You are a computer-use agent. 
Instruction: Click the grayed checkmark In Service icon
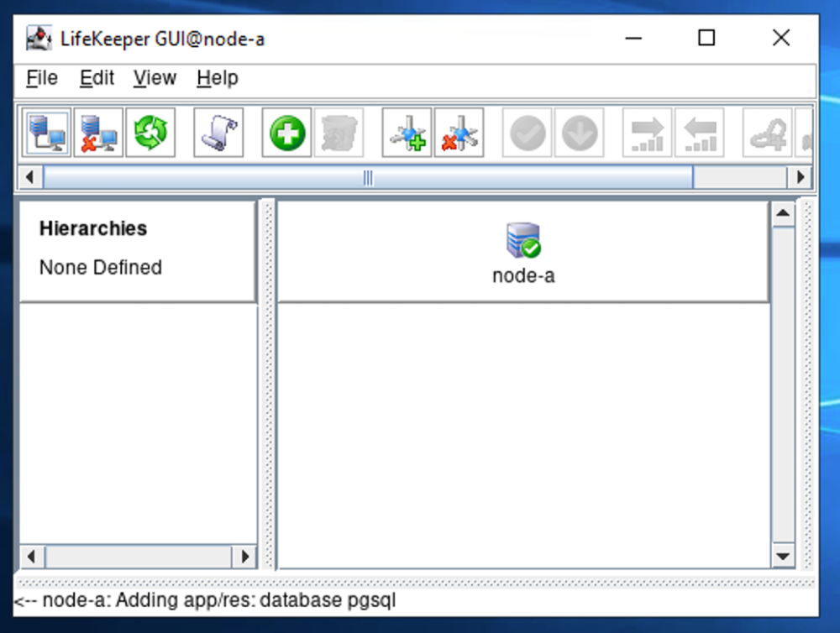pos(528,133)
